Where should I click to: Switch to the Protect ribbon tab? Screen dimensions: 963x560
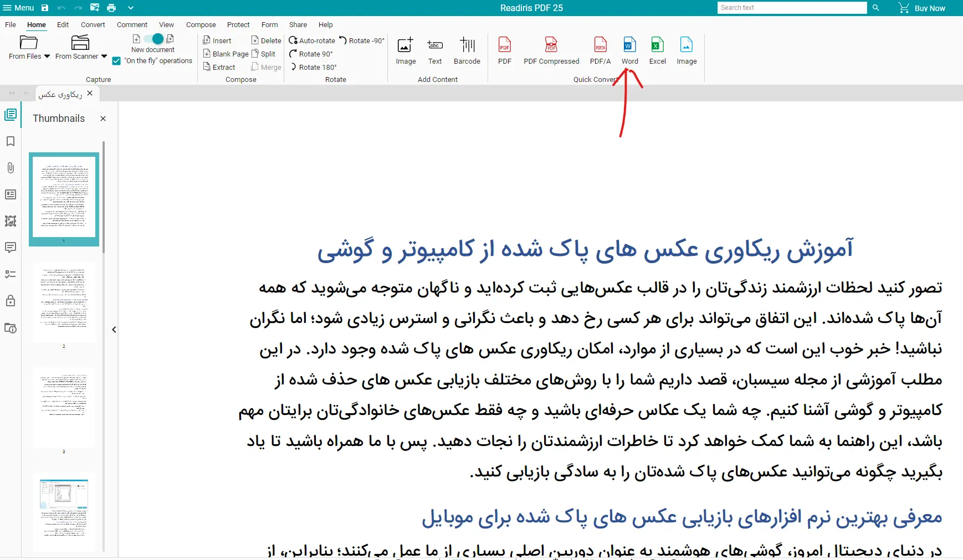[x=238, y=25]
